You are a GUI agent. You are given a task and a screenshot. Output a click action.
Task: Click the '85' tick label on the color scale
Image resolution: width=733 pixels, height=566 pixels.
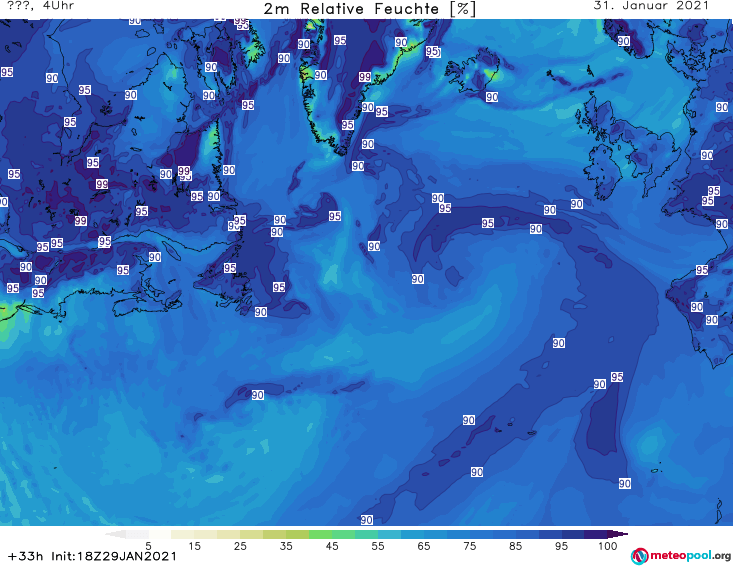(x=515, y=546)
